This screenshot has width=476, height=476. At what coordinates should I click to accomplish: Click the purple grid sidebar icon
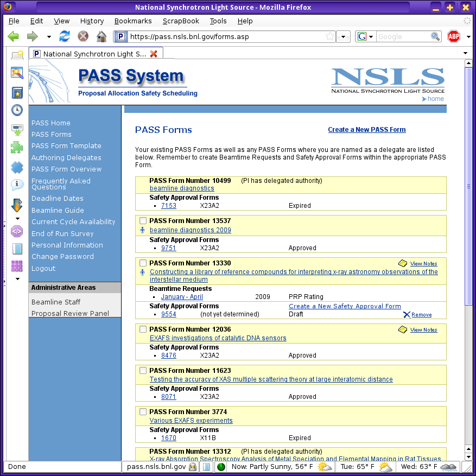click(x=17, y=266)
